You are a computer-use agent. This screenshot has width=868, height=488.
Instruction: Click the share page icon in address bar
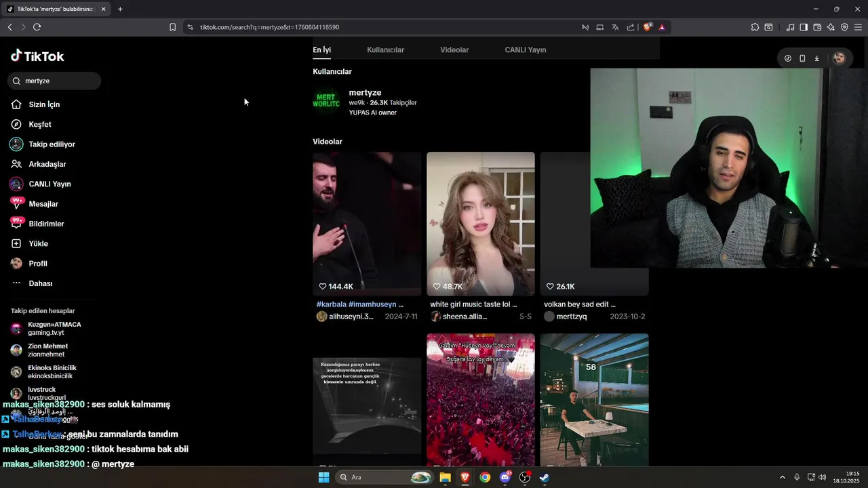click(631, 27)
